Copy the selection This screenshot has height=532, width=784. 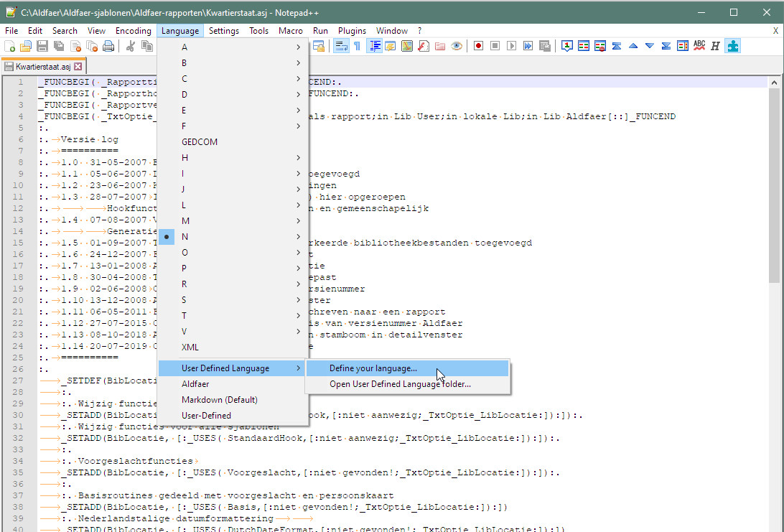tap(147, 45)
